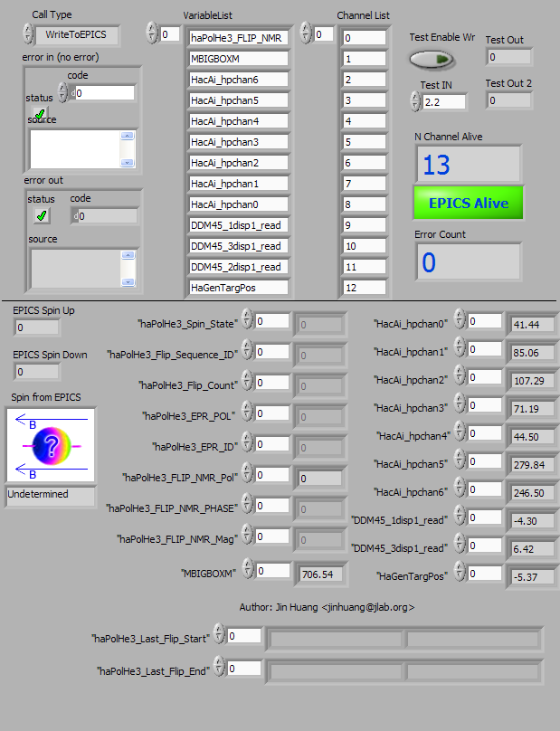Click the EPICS Alive indicator
Image resolution: width=560 pixels, height=731 pixels.
(468, 203)
